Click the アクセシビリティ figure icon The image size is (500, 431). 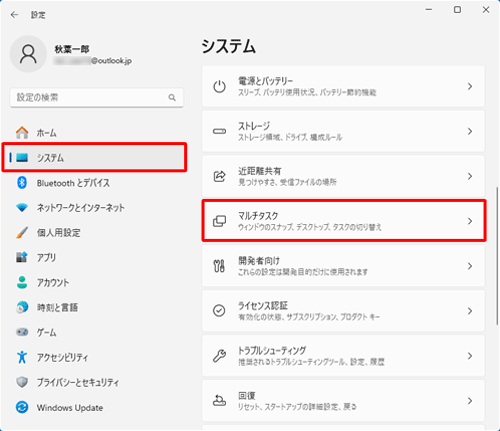[x=22, y=357]
